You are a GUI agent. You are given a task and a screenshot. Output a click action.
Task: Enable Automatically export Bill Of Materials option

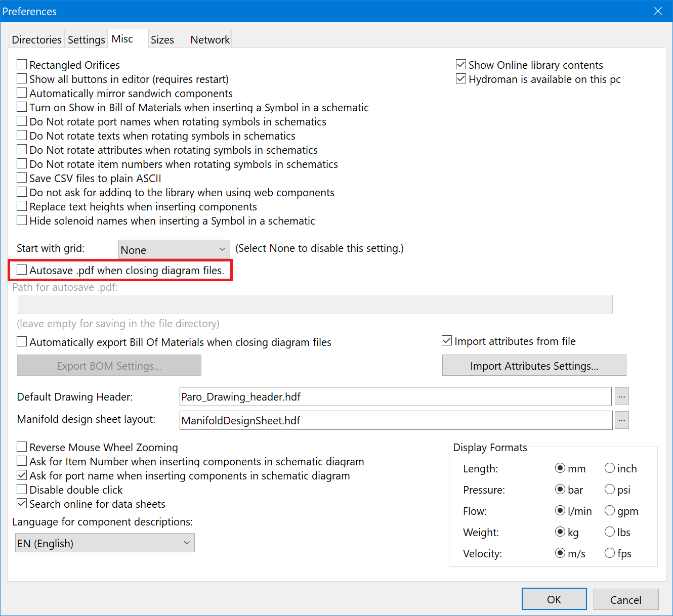pyautogui.click(x=21, y=341)
